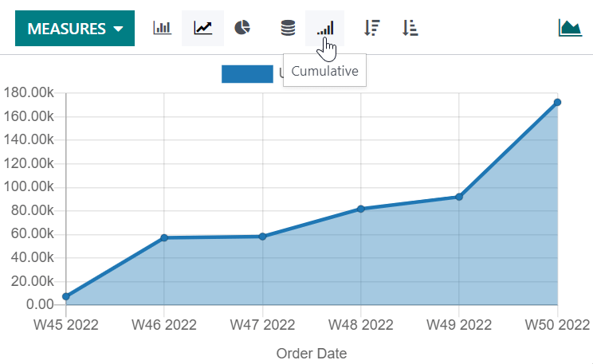
Task: Toggle the Stacked chart option
Action: click(x=288, y=29)
